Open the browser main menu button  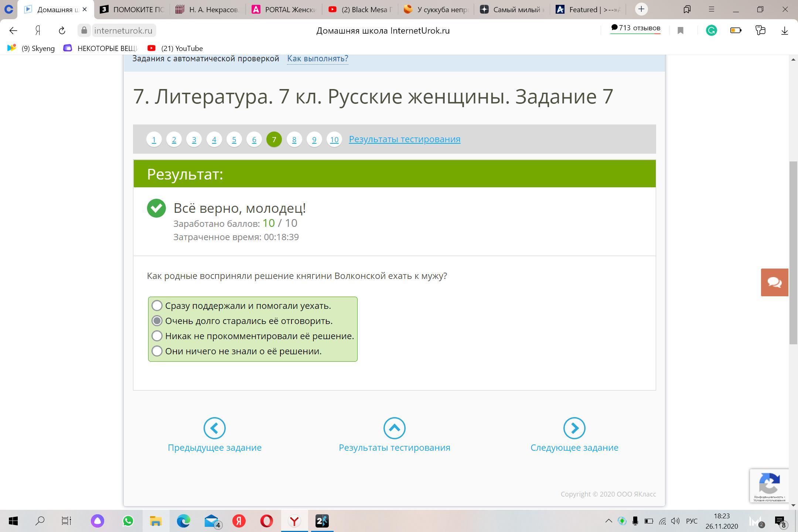click(711, 10)
